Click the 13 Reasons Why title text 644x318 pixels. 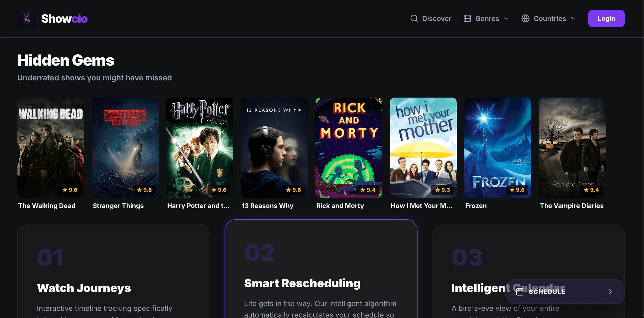(268, 206)
